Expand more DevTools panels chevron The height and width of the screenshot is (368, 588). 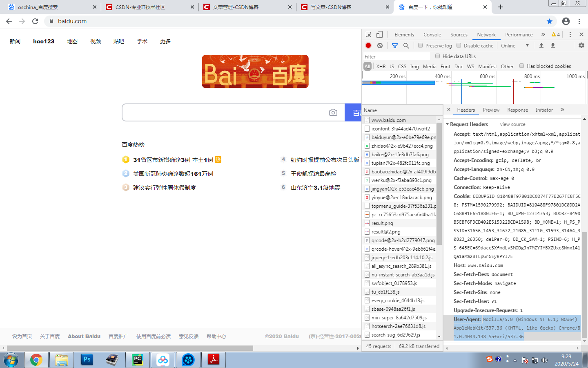(543, 35)
